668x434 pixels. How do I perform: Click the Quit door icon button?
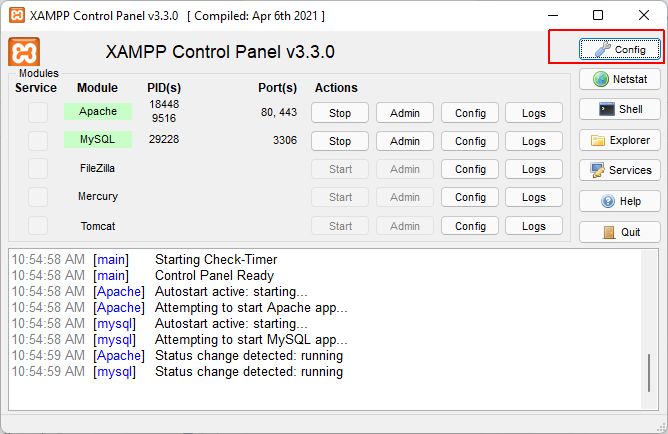pos(619,232)
